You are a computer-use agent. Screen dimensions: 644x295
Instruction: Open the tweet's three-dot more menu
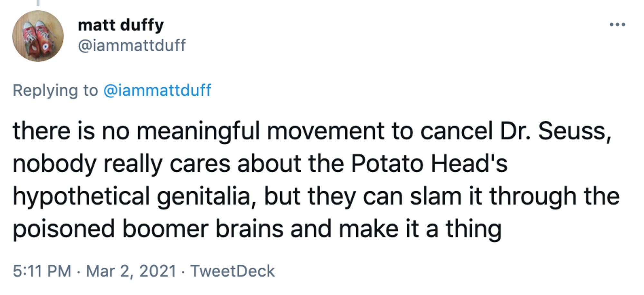click(x=617, y=24)
